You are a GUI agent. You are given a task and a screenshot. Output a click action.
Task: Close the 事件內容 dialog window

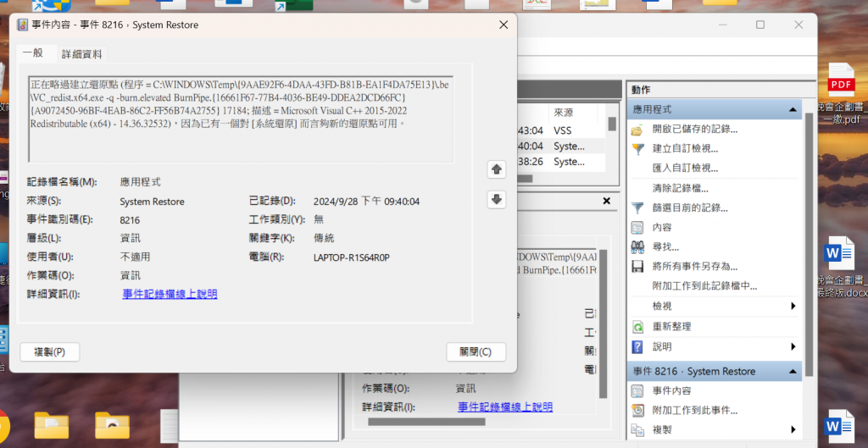[x=504, y=25]
